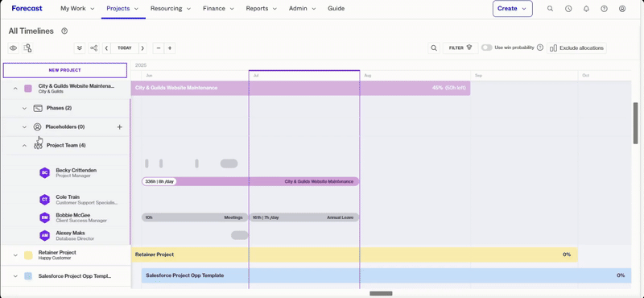Image resolution: width=644 pixels, height=298 pixels.
Task: Collapse the Project Team (4) row
Action: [x=24, y=146]
